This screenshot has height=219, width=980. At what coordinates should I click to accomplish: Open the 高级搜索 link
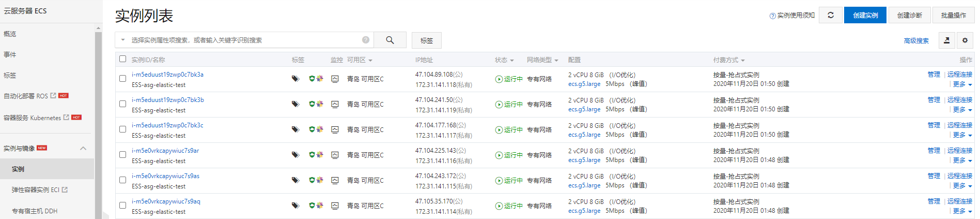point(916,40)
